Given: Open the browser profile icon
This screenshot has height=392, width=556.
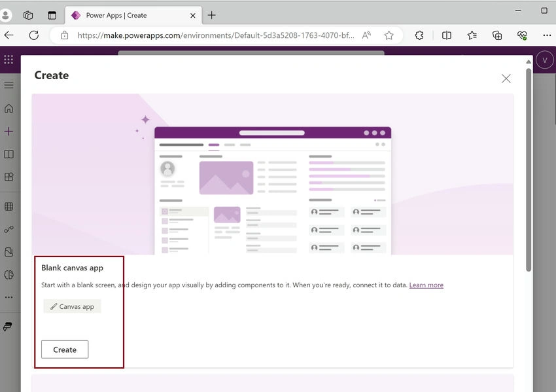Looking at the screenshot, I should (6, 15).
